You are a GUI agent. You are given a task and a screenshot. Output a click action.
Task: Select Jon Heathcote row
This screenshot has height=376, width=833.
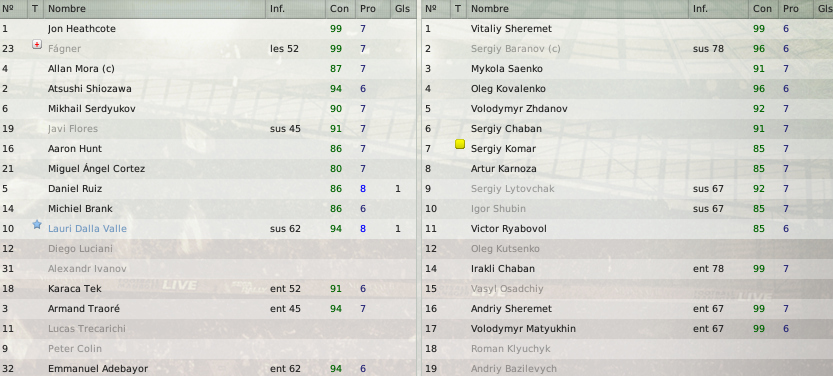coord(208,29)
